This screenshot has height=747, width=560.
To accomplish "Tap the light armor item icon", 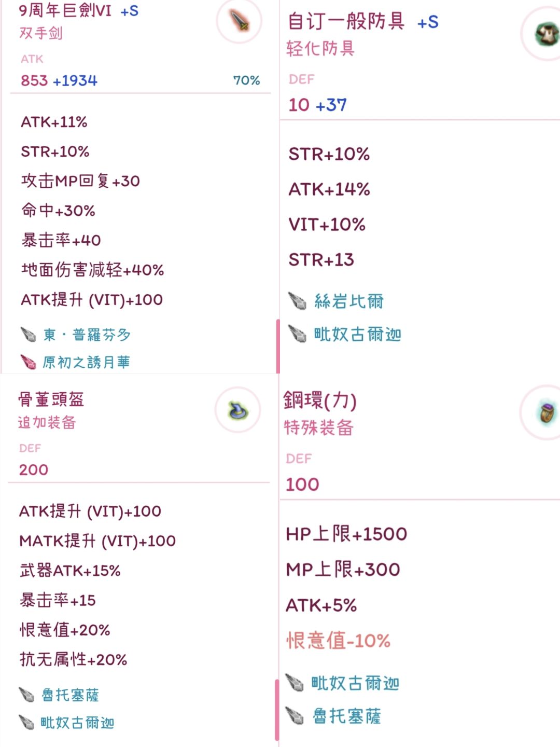I will 547,34.
